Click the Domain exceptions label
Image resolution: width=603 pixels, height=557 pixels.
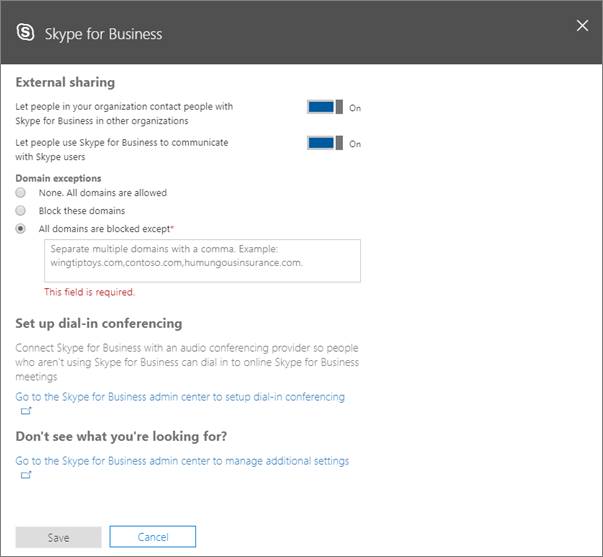pyautogui.click(x=58, y=178)
